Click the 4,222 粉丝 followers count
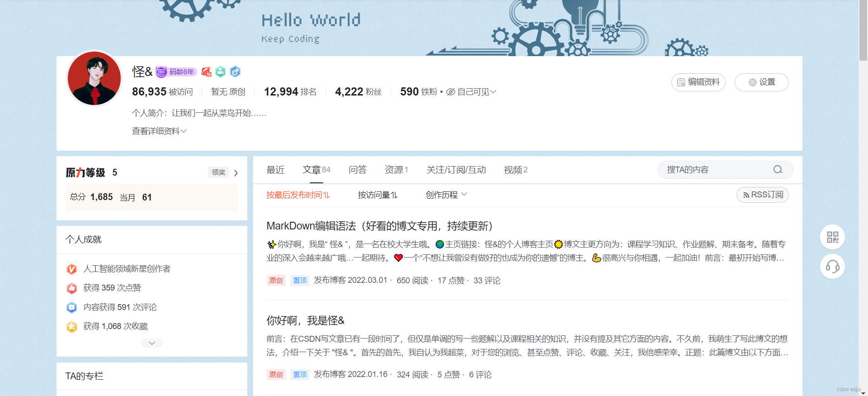The image size is (868, 396). (x=358, y=92)
